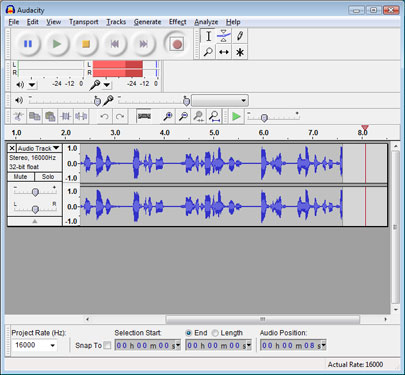Enable the Snap To checkbox
405x375 pixels.
point(107,345)
